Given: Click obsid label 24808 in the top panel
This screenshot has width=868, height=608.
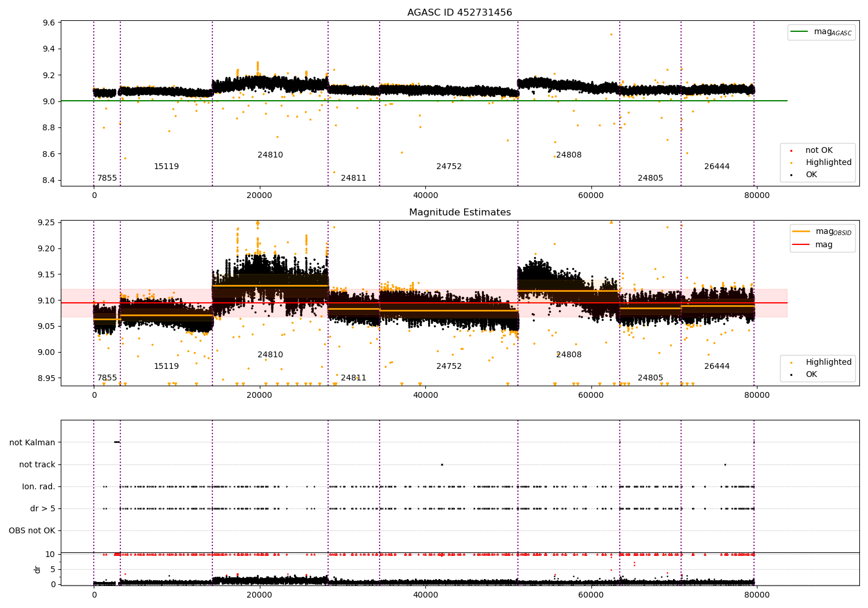Looking at the screenshot, I should (569, 155).
